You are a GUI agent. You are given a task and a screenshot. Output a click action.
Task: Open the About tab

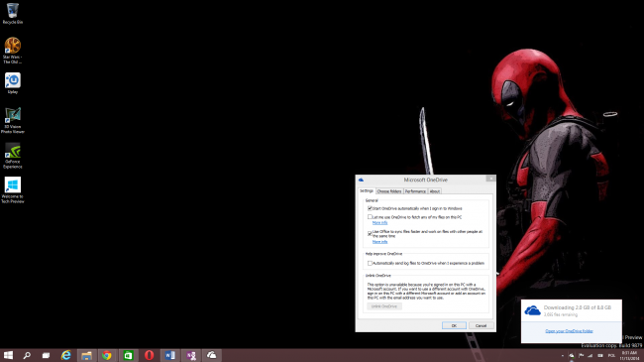pyautogui.click(x=435, y=191)
